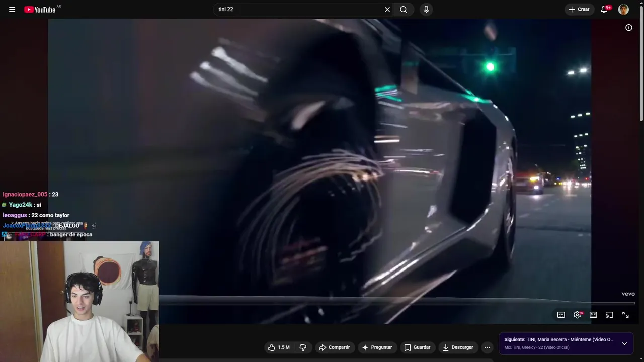Screen dimensions: 644x362
Task: Open the YouTube guide hamburger menu
Action: pyautogui.click(x=12, y=10)
